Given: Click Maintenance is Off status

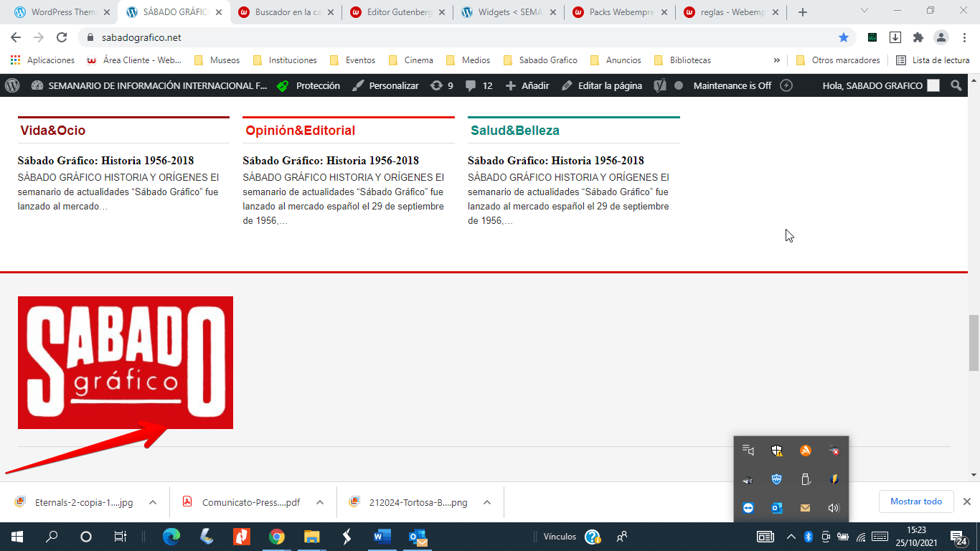Looking at the screenshot, I should pos(732,85).
